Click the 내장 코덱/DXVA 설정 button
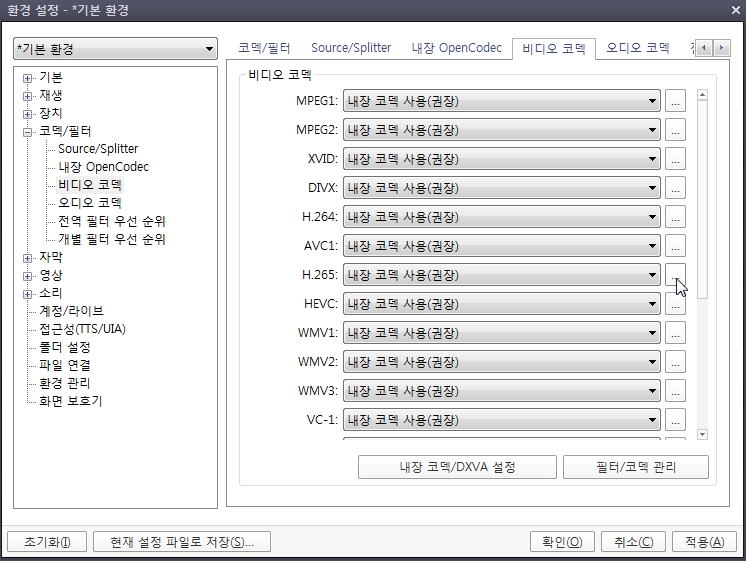This screenshot has width=746, height=561. (x=457, y=467)
